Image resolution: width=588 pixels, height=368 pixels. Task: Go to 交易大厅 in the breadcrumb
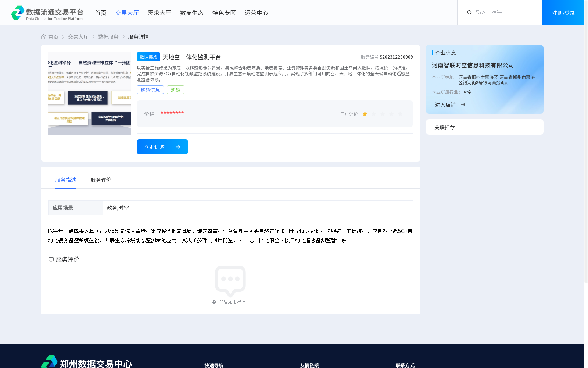[x=78, y=37]
